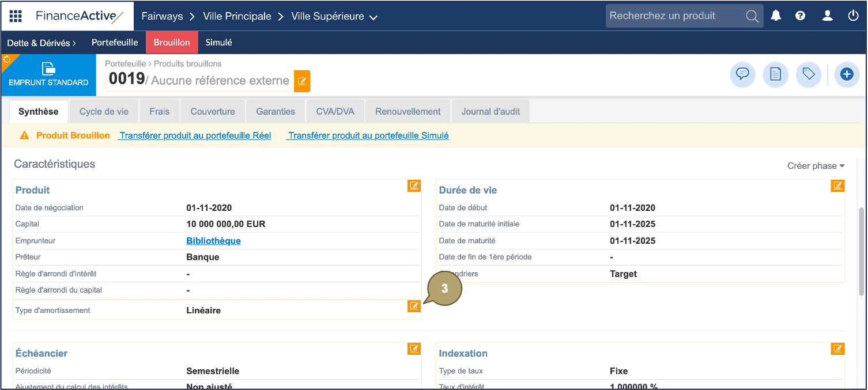Switch to the Cycle de vie tab
The height and width of the screenshot is (390, 868).
pyautogui.click(x=104, y=112)
